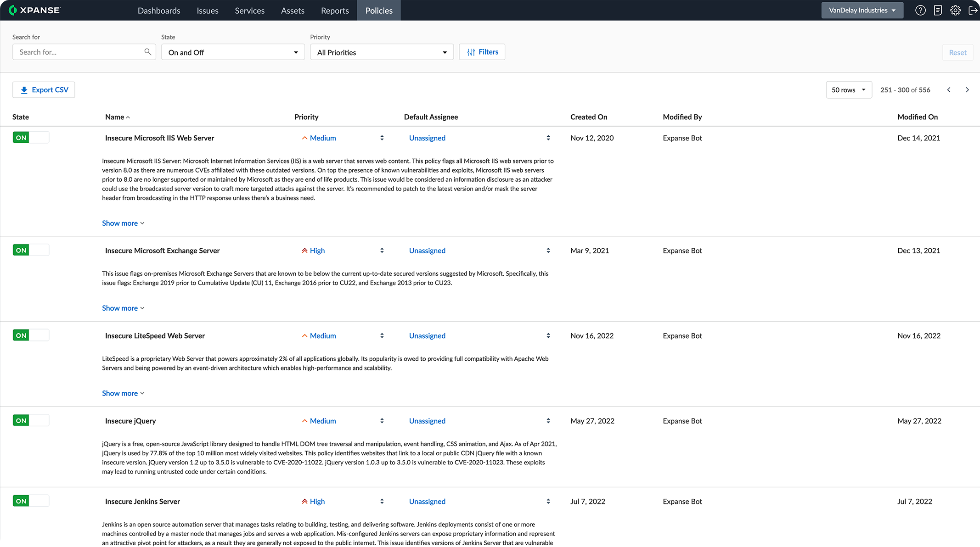Click the Xpanse logo

pos(35,10)
